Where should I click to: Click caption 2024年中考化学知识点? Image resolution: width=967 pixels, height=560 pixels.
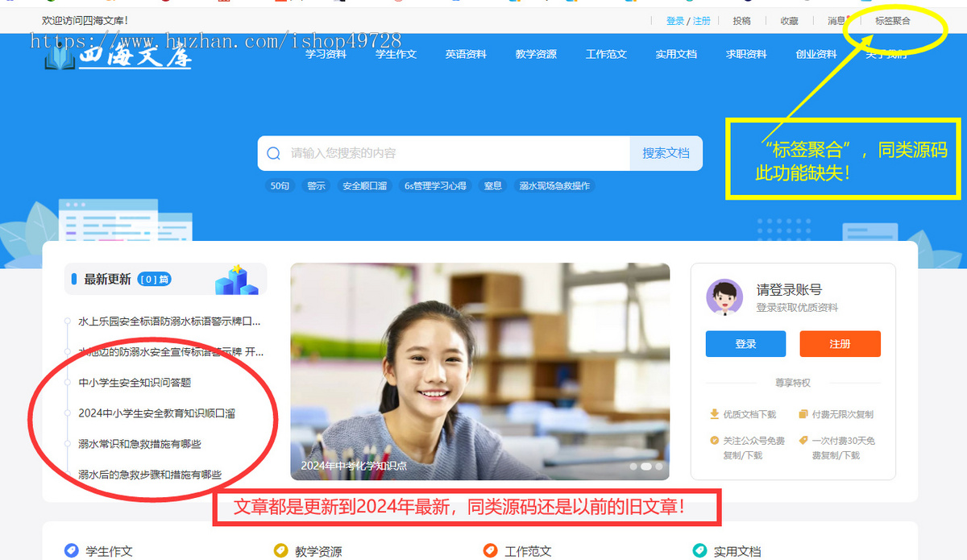[354, 465]
